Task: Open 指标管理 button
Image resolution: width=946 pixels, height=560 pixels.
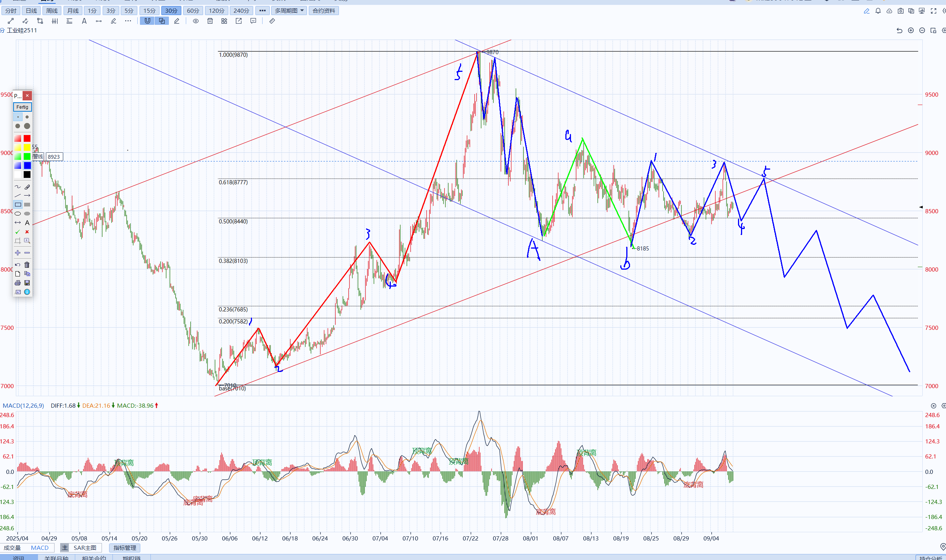Action: pos(125,548)
